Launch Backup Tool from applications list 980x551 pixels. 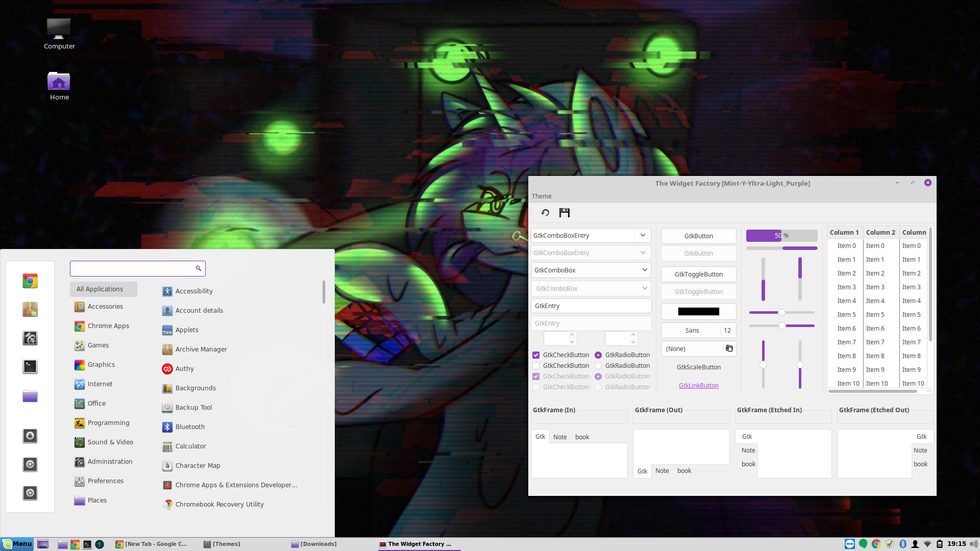coord(193,407)
